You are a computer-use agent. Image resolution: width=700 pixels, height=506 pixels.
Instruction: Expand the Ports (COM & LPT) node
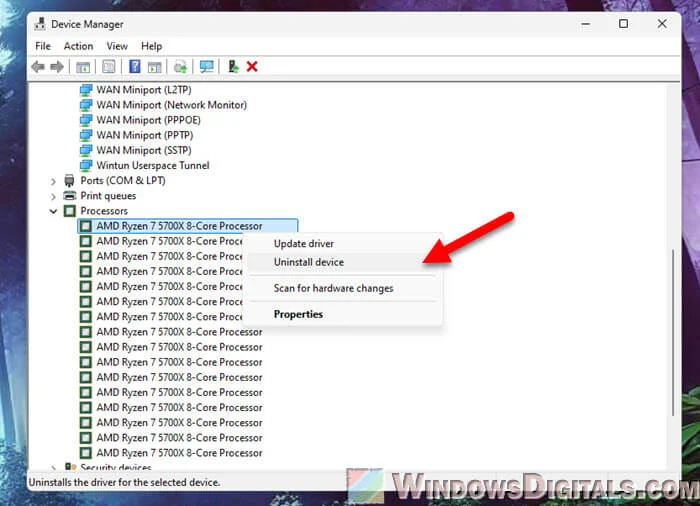[x=54, y=181]
